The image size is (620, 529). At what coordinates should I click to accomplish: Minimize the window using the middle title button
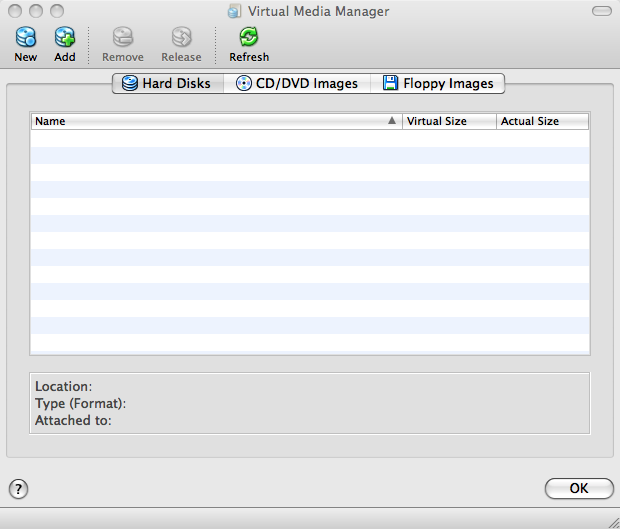tap(35, 12)
